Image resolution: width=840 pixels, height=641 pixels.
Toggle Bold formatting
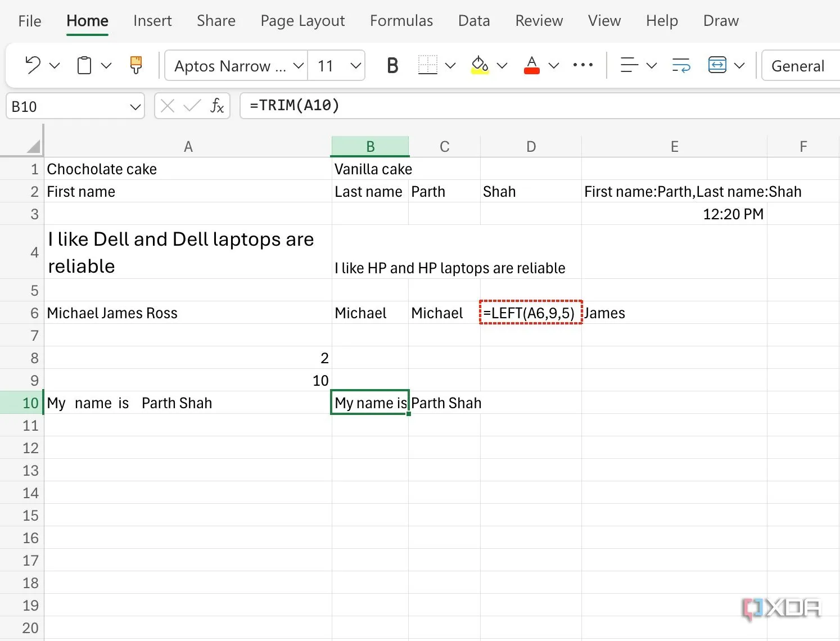tap(392, 65)
